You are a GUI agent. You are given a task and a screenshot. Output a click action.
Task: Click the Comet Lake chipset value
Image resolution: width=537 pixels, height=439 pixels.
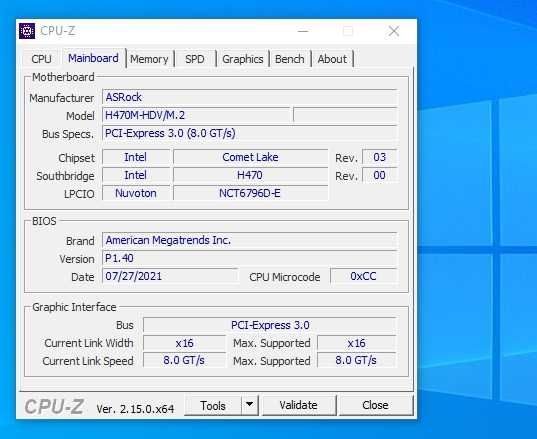tap(250, 157)
